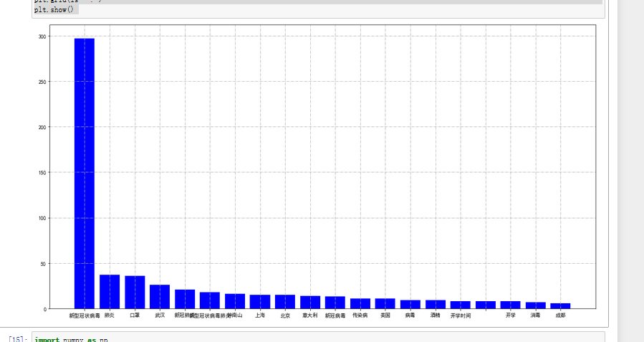Click the y-axis tick label 300

[x=42, y=36]
